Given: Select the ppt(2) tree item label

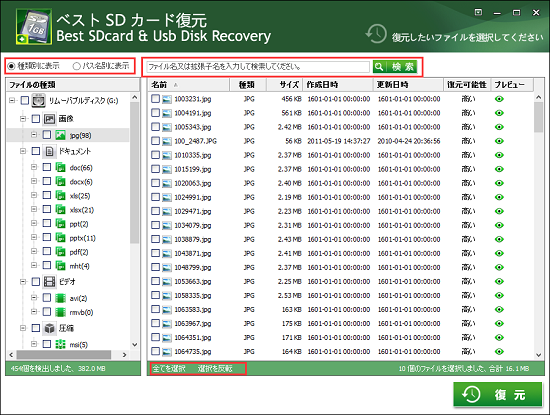Looking at the screenshot, I should tap(79, 224).
